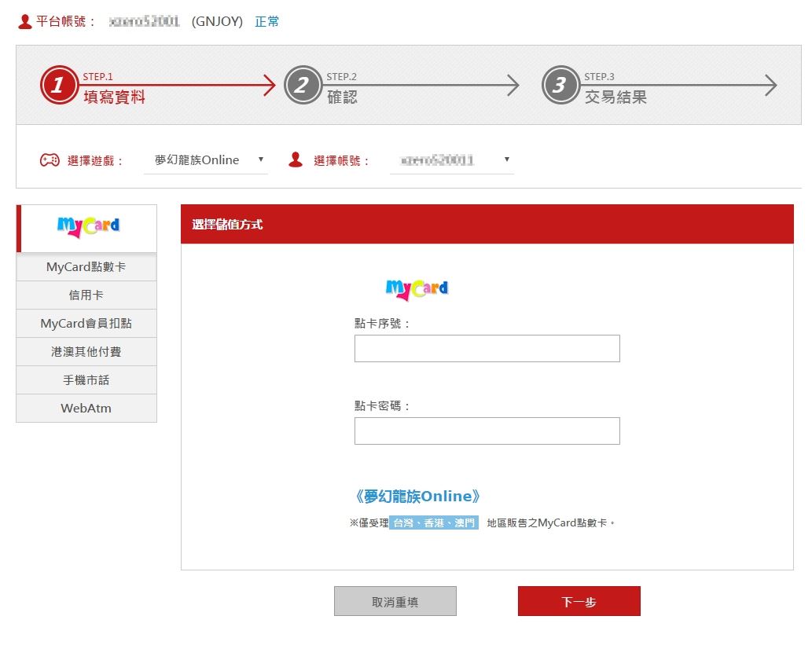Click the 《夢幻龍族Online》 title text
The height and width of the screenshot is (649, 812).
[x=417, y=497]
